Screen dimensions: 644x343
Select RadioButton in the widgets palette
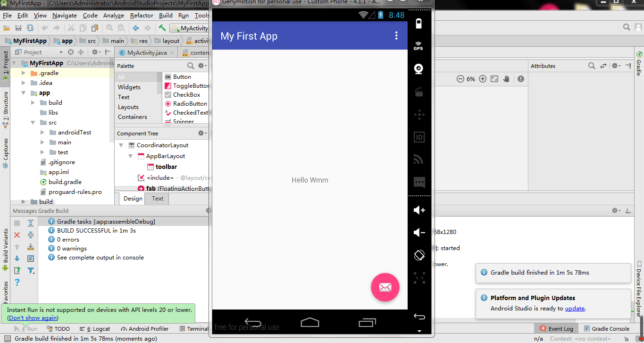[188, 103]
